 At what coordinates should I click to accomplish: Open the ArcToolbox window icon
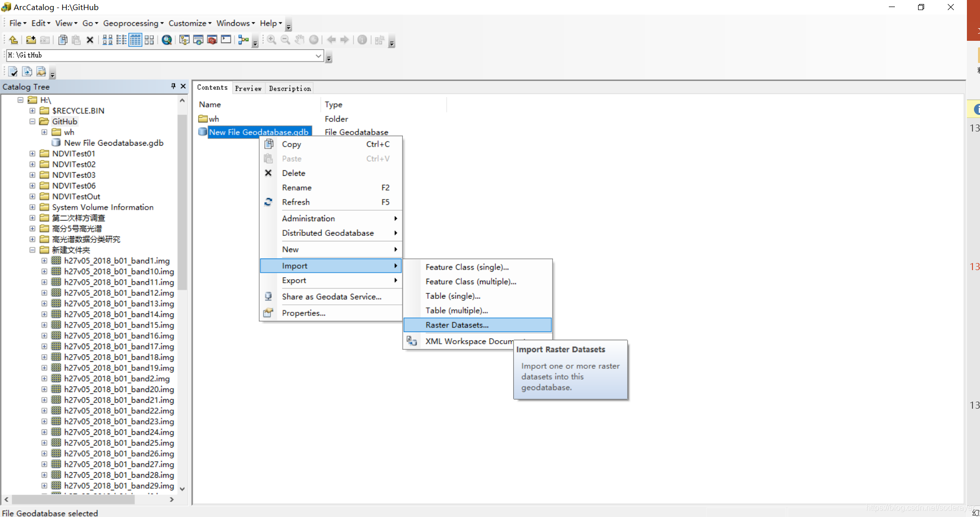pyautogui.click(x=212, y=40)
